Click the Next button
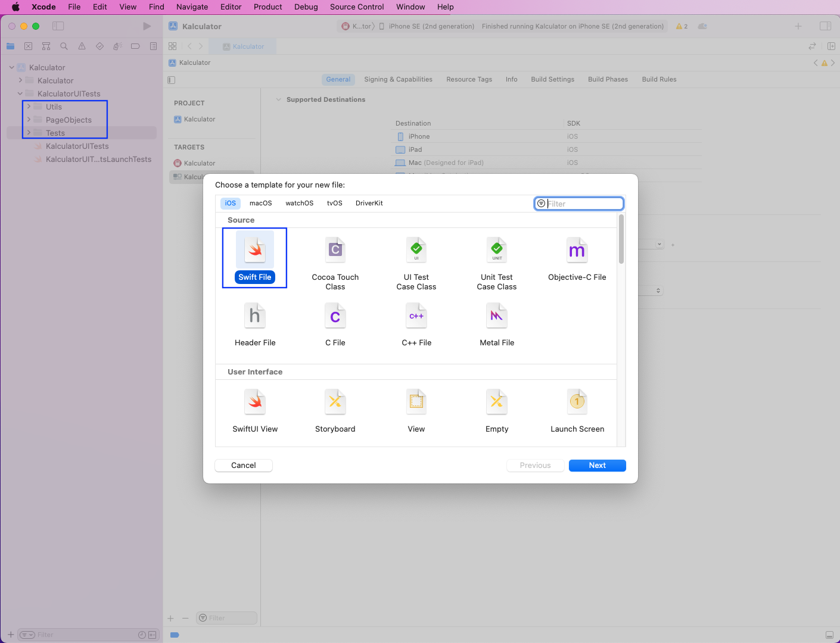840x643 pixels. pyautogui.click(x=598, y=466)
